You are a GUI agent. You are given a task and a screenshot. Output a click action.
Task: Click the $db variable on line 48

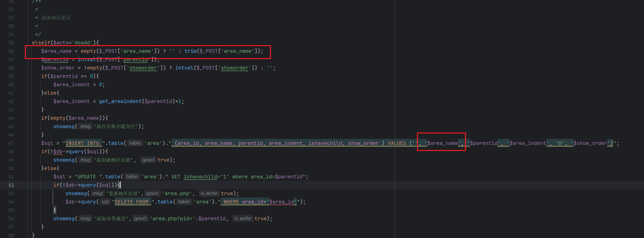click(58, 151)
